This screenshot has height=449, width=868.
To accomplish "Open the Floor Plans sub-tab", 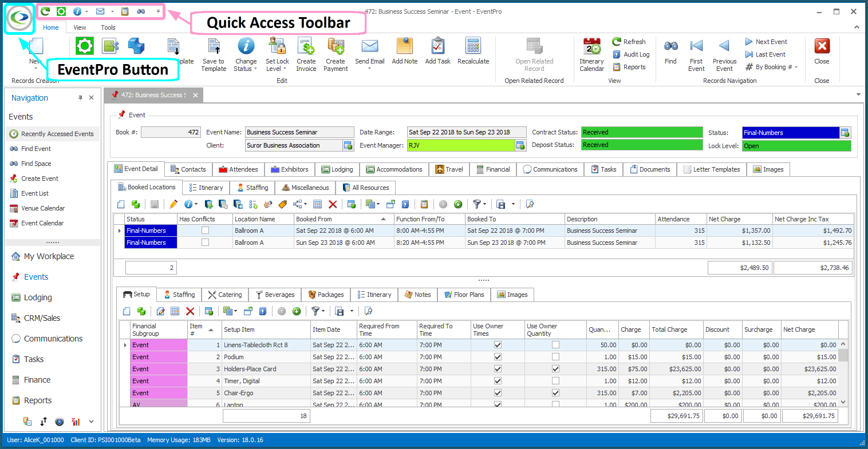I will point(464,295).
